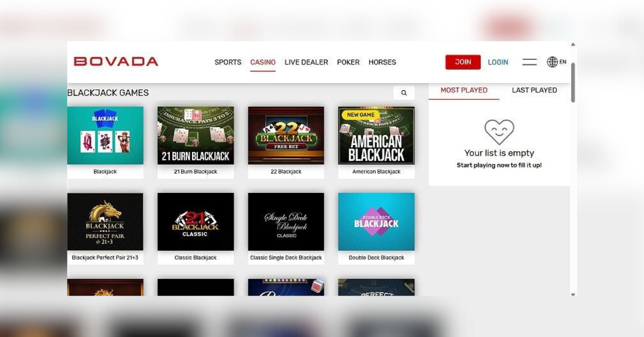
Task: Open the Live Dealer section
Action: tap(306, 62)
